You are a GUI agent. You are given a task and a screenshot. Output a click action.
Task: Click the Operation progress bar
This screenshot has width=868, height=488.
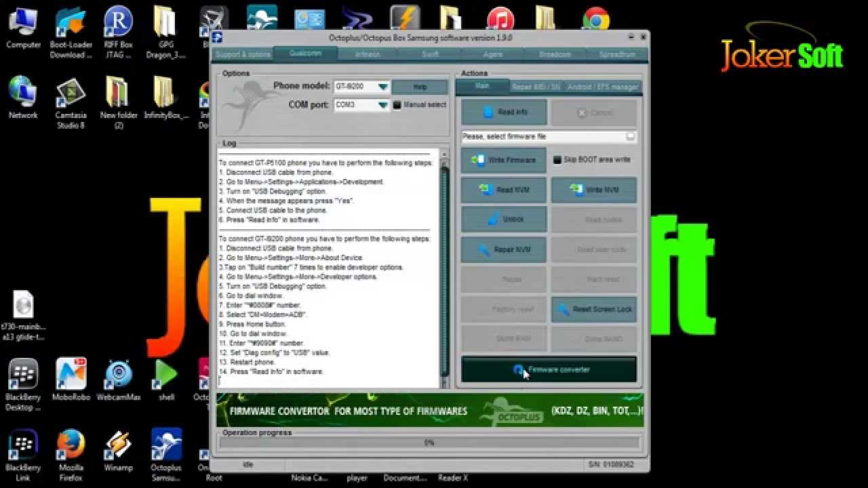[429, 443]
